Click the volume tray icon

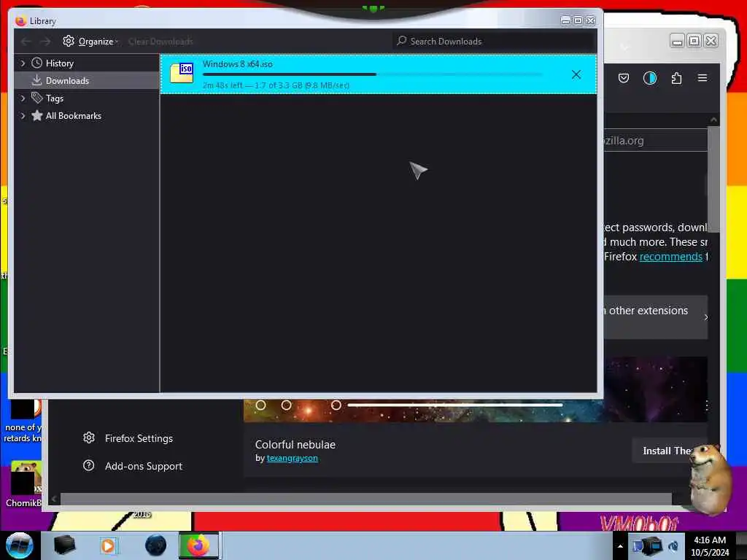[673, 546]
